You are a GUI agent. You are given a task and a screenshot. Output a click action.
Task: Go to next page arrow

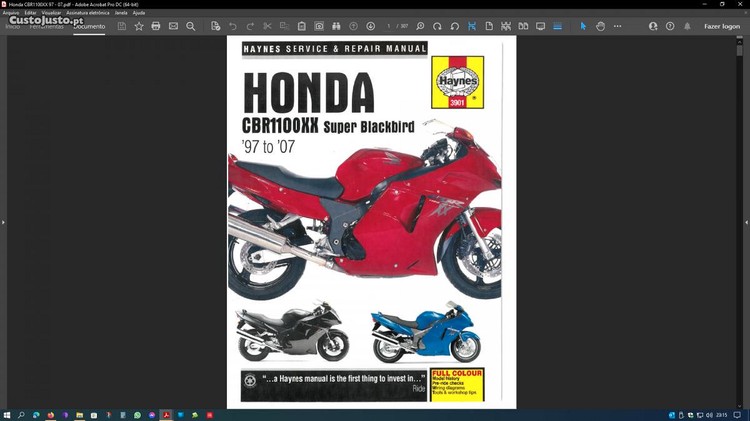[370, 26]
